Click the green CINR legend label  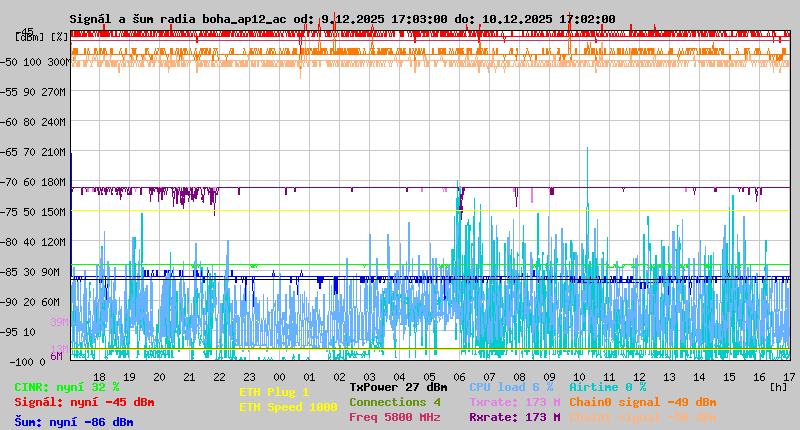pyautogui.click(x=67, y=387)
